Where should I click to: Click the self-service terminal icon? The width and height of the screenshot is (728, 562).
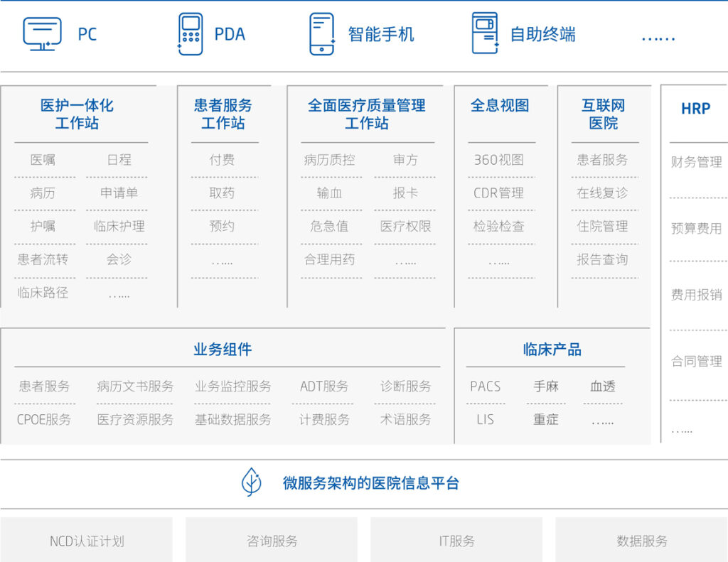(x=485, y=33)
